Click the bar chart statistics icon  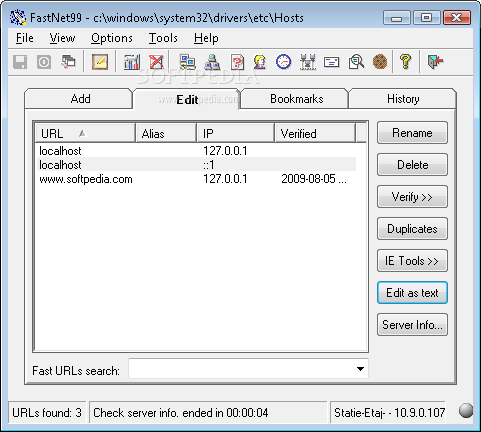[x=132, y=62]
